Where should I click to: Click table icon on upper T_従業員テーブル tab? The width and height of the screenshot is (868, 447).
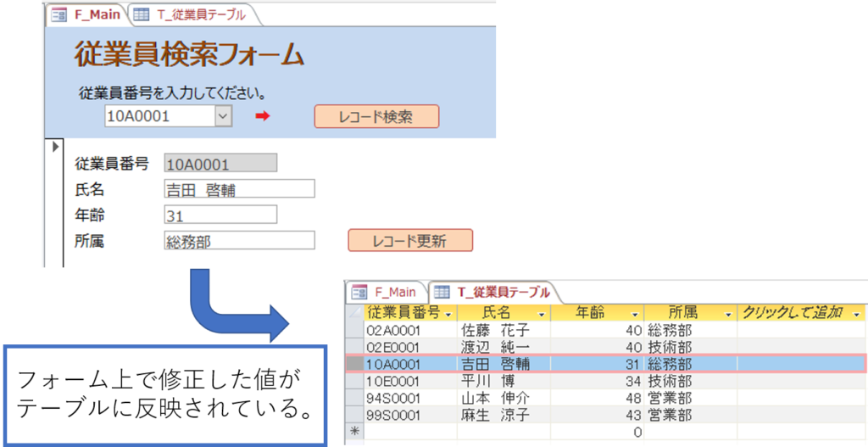[x=142, y=15]
